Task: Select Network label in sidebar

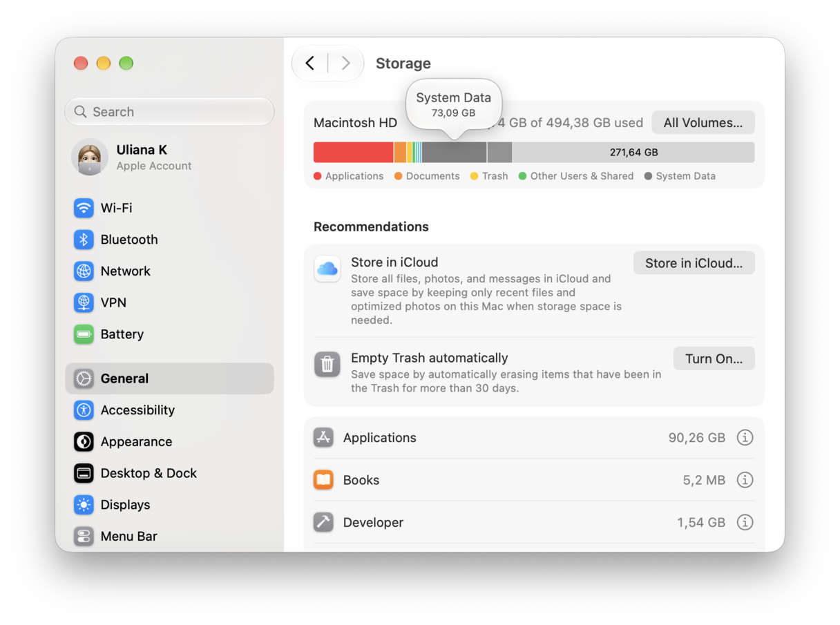Action: [126, 271]
